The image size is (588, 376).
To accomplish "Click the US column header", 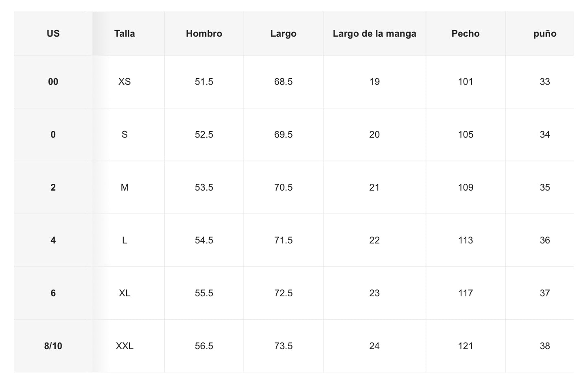I will tap(53, 34).
